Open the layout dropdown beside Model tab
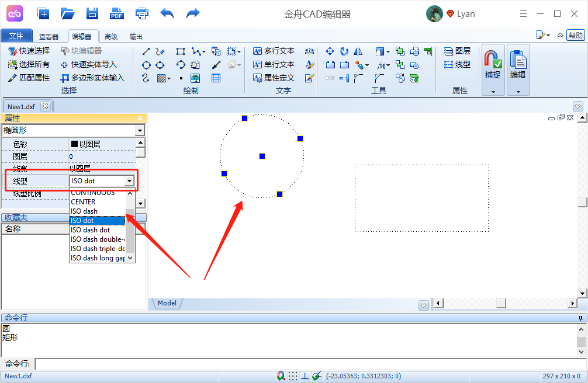 click(423, 305)
